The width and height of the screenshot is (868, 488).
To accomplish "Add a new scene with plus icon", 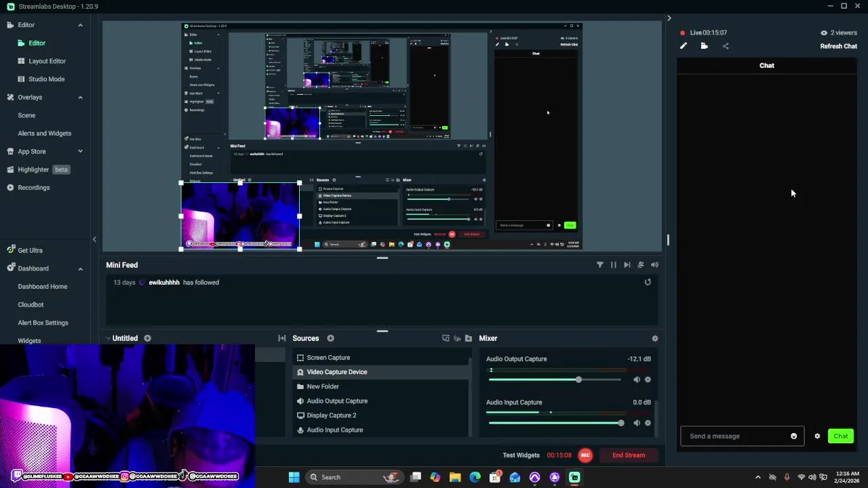I will [147, 338].
